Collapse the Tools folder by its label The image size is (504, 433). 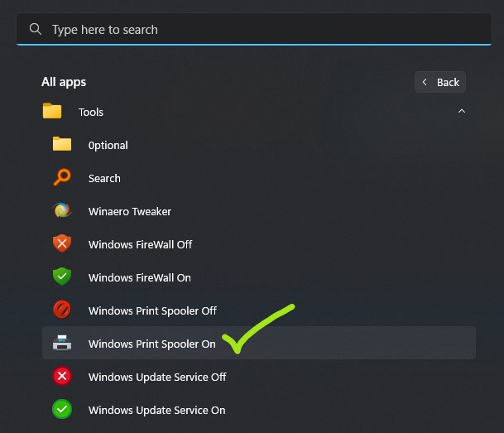pyautogui.click(x=91, y=113)
